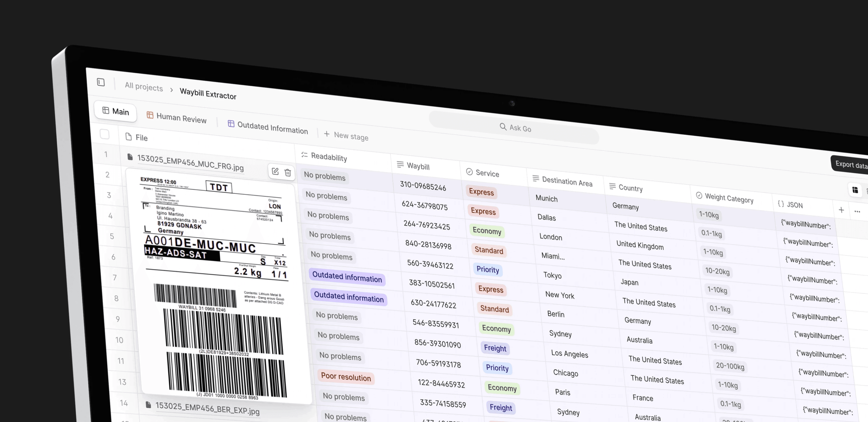Click Waybill Extractor breadcrumb title
The height and width of the screenshot is (422, 868).
point(208,93)
